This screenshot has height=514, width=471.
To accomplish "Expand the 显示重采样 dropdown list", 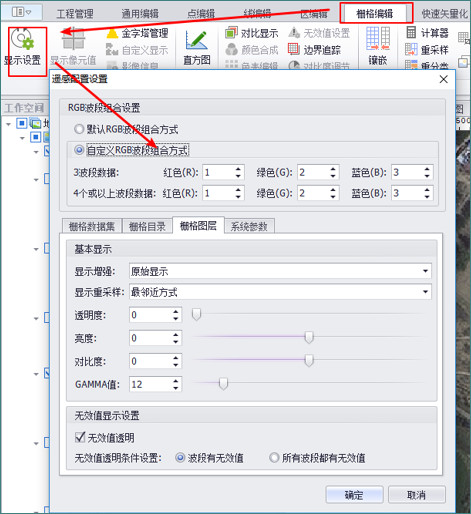I will [280, 292].
